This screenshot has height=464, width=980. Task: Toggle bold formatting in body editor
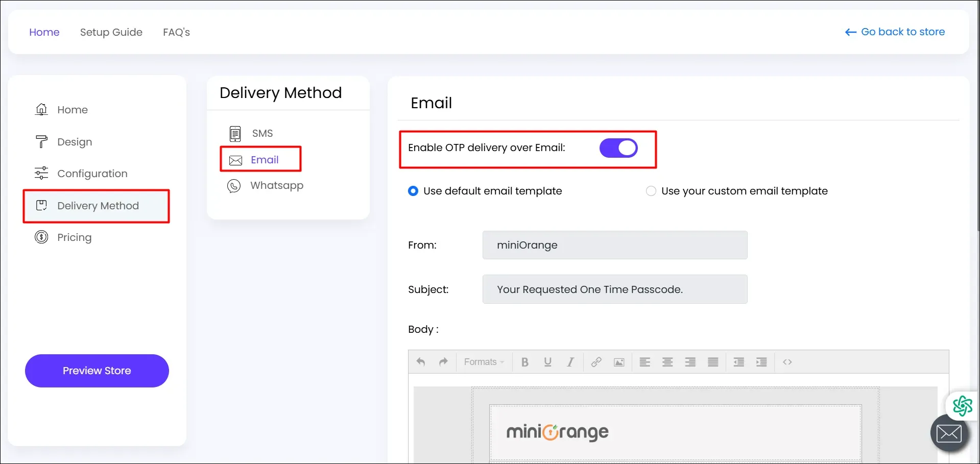[524, 362]
